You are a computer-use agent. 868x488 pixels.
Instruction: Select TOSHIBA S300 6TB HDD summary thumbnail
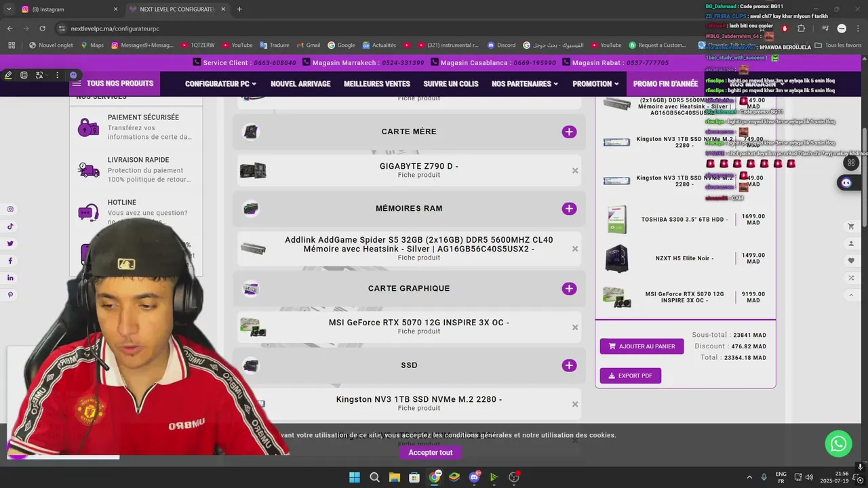click(x=617, y=220)
